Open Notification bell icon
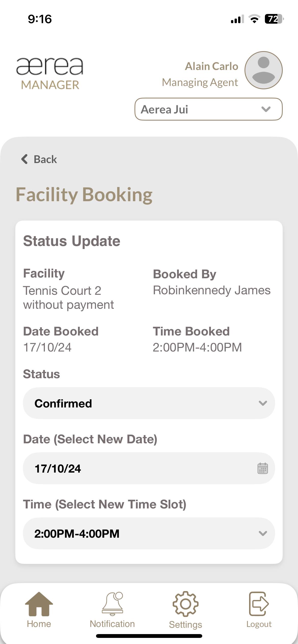This screenshot has width=298, height=644. tap(112, 603)
